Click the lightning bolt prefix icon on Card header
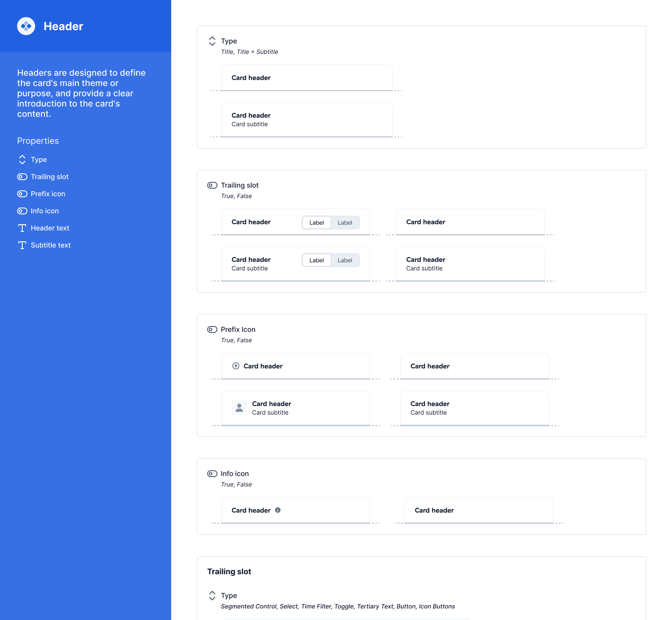 point(236,366)
